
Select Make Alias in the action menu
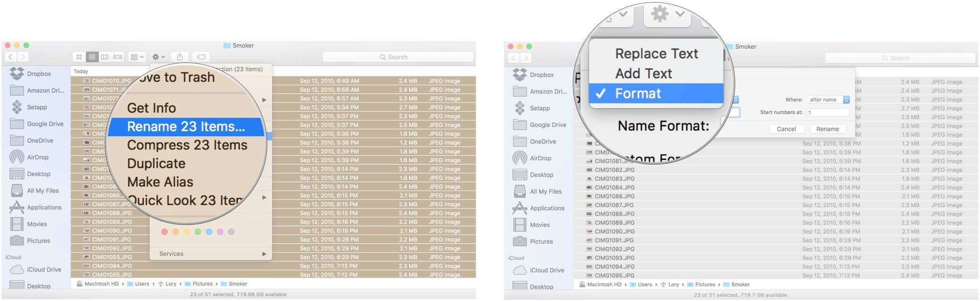[160, 182]
